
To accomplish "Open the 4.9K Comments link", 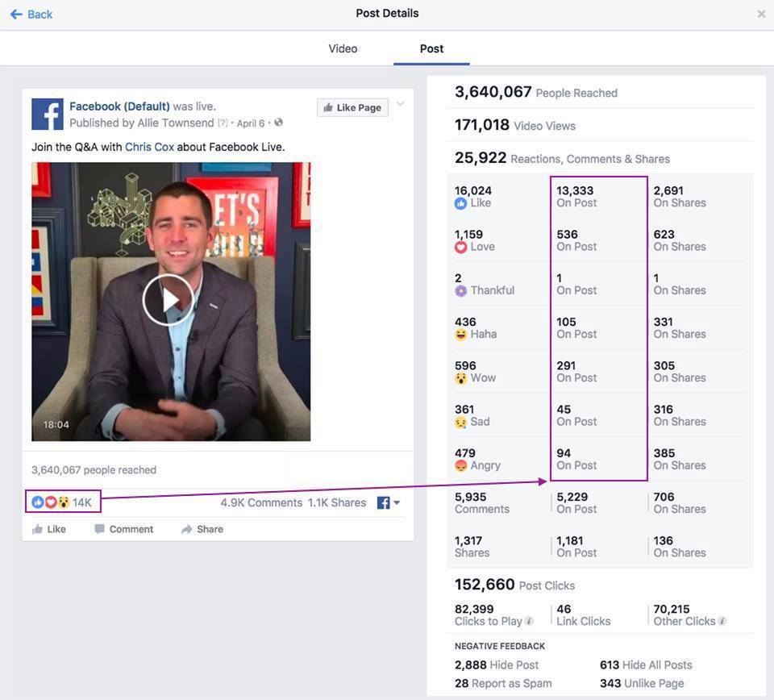I will tap(261, 502).
